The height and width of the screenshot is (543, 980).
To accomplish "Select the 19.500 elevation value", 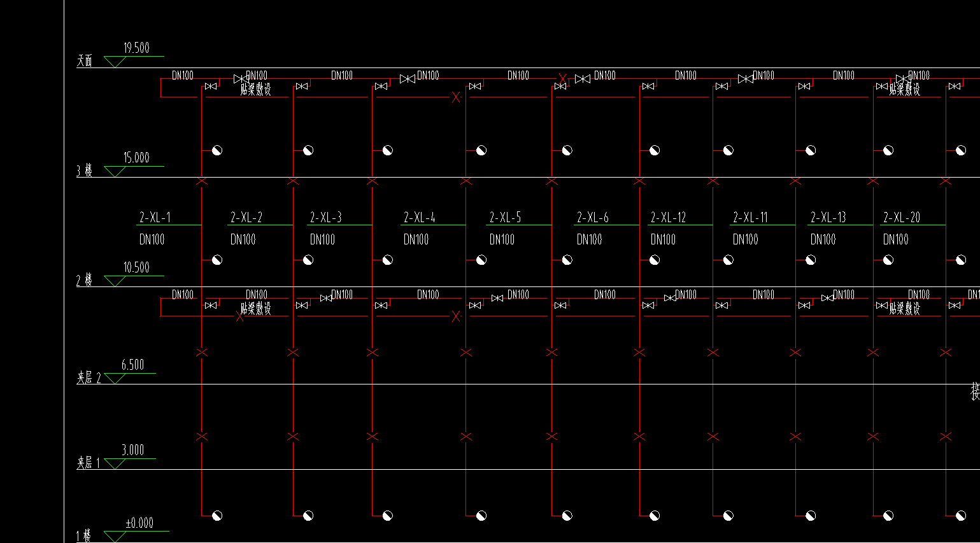I will tap(136, 48).
